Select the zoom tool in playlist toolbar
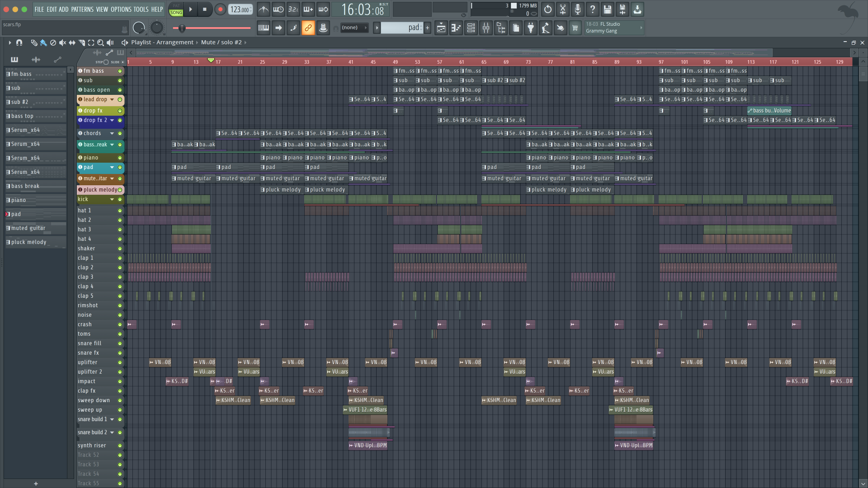Viewport: 868px width, 488px height. (100, 42)
